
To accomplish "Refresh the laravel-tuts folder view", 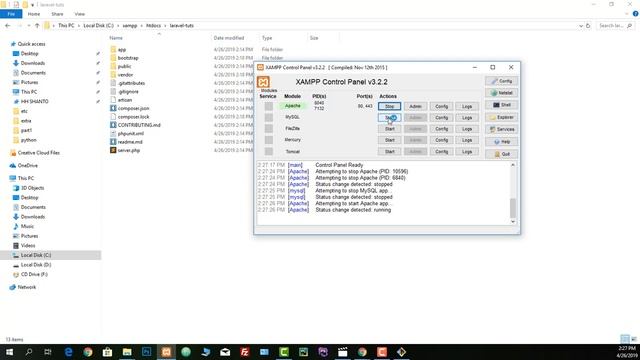I will (x=588, y=25).
